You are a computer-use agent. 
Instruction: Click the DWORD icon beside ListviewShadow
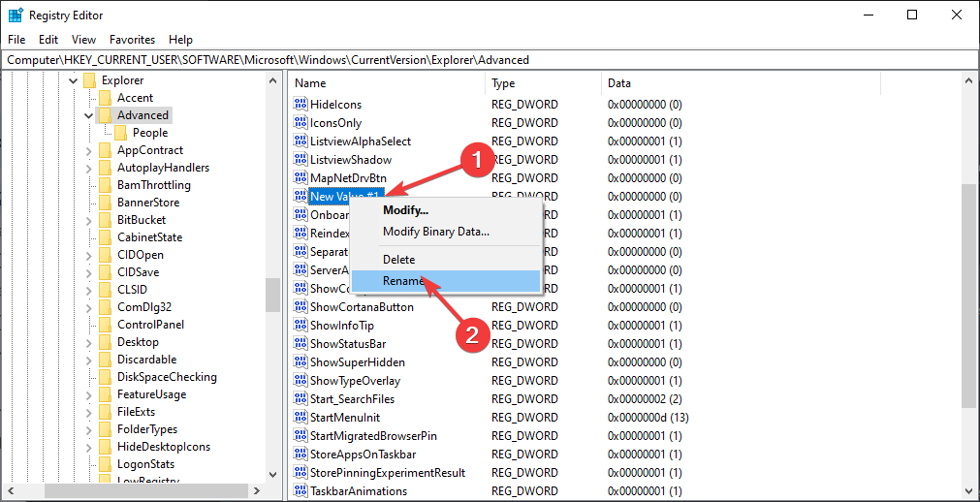click(300, 159)
